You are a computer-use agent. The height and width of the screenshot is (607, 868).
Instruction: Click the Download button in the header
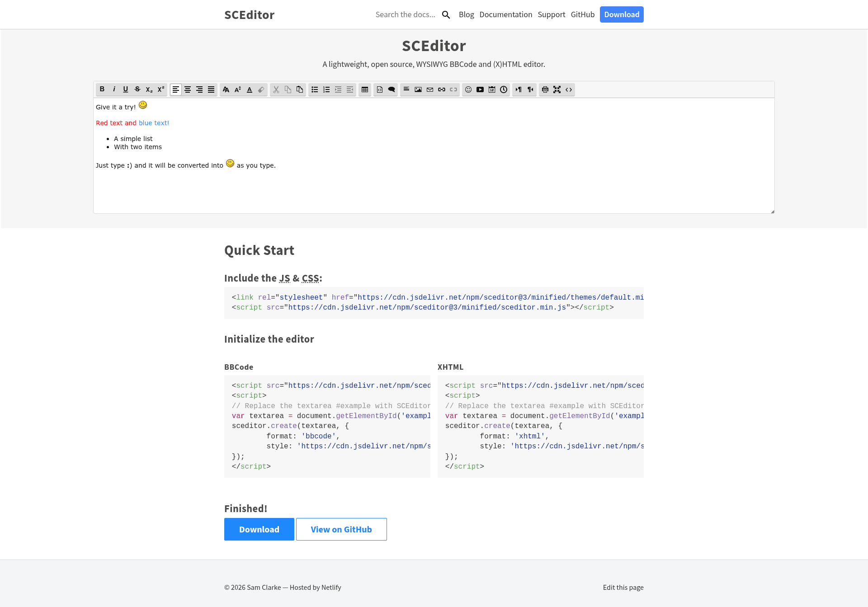(x=622, y=14)
